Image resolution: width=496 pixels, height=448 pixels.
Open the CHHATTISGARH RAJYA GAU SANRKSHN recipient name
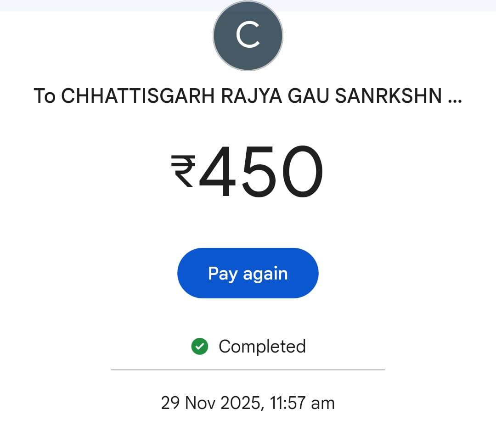tap(248, 96)
